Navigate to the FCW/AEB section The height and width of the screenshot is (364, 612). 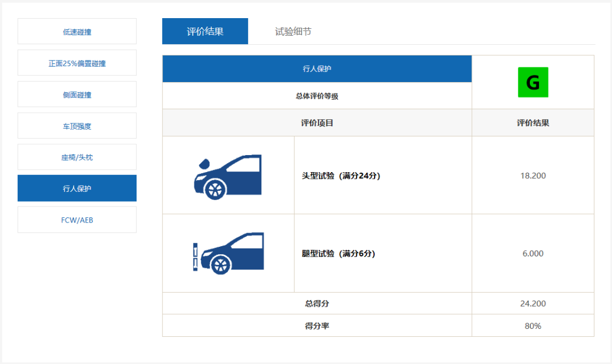(x=77, y=220)
